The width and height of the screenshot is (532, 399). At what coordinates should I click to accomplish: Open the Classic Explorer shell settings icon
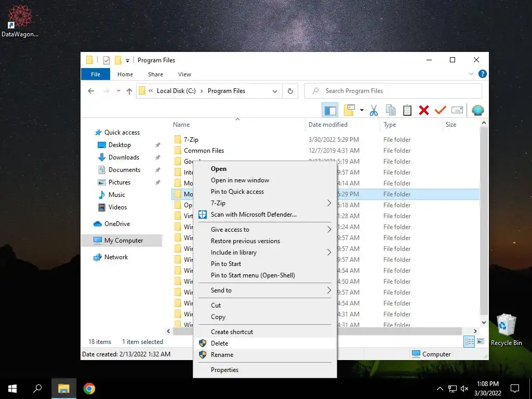coord(478,110)
